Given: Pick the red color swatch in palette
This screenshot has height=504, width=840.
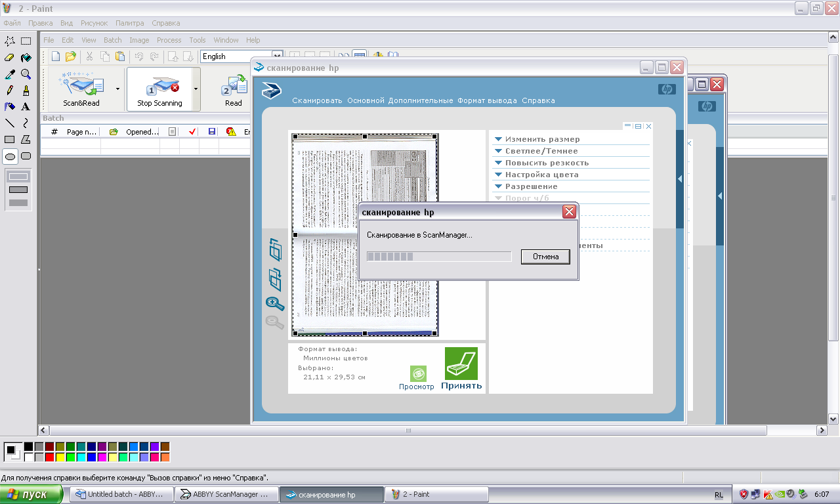Looking at the screenshot, I should [x=50, y=457].
